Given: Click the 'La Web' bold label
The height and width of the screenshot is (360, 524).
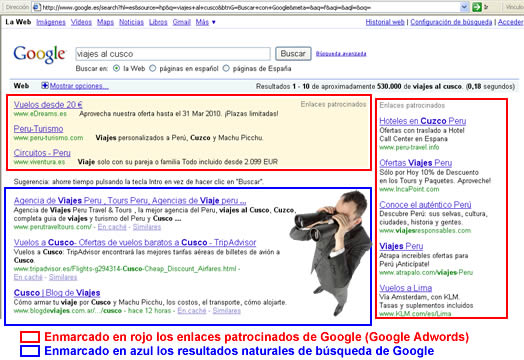Looking at the screenshot, I should [18, 22].
